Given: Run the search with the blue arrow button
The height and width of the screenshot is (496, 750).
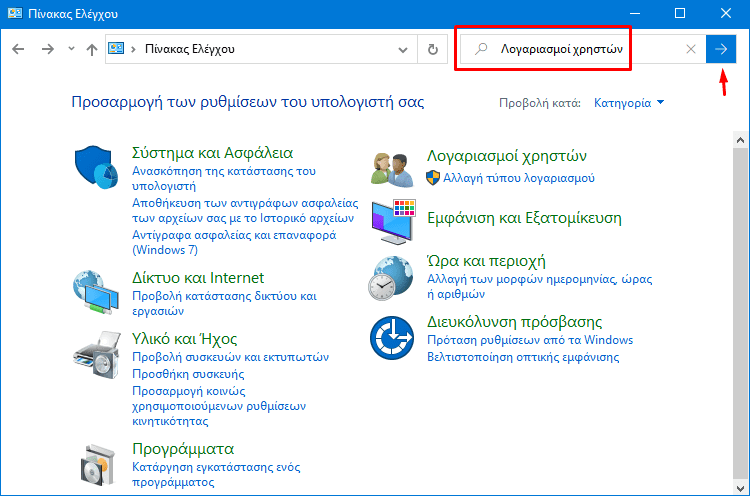Looking at the screenshot, I should coord(721,49).
